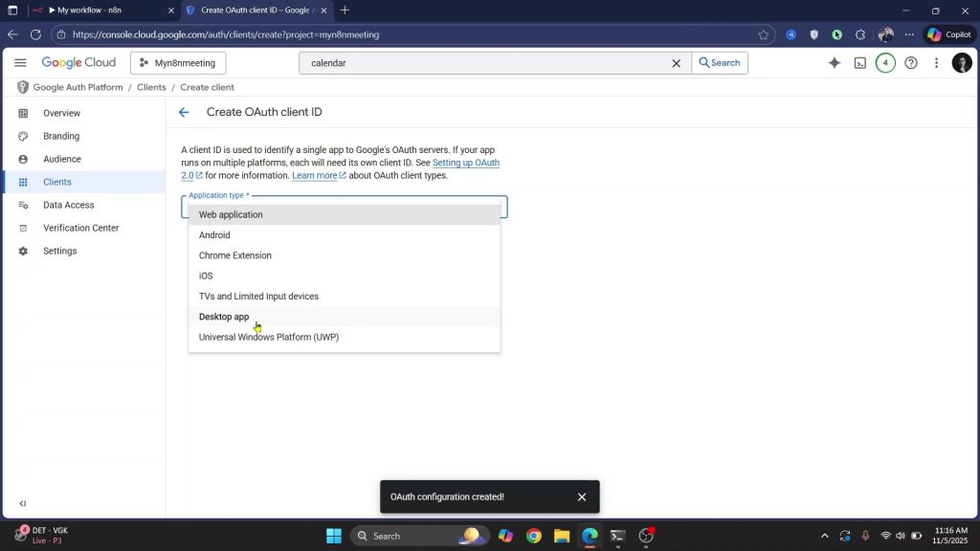980x551 pixels.
Task: Clear the calendar search text with X
Action: [676, 63]
